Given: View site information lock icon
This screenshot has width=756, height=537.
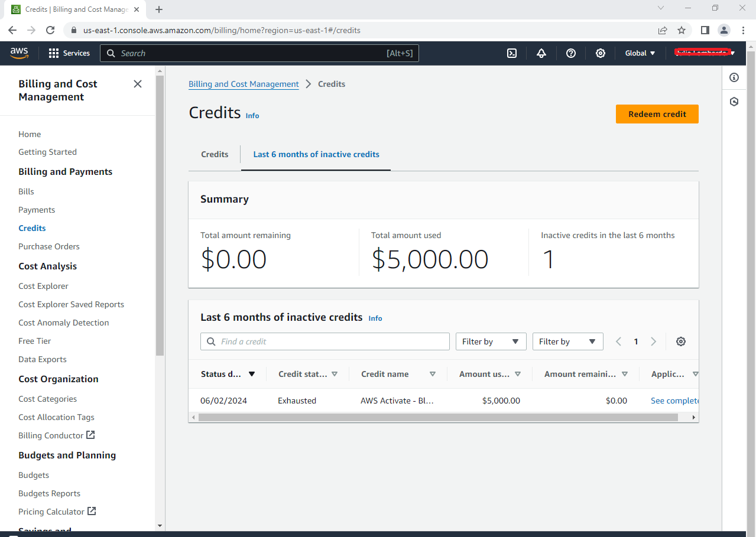Looking at the screenshot, I should [74, 30].
